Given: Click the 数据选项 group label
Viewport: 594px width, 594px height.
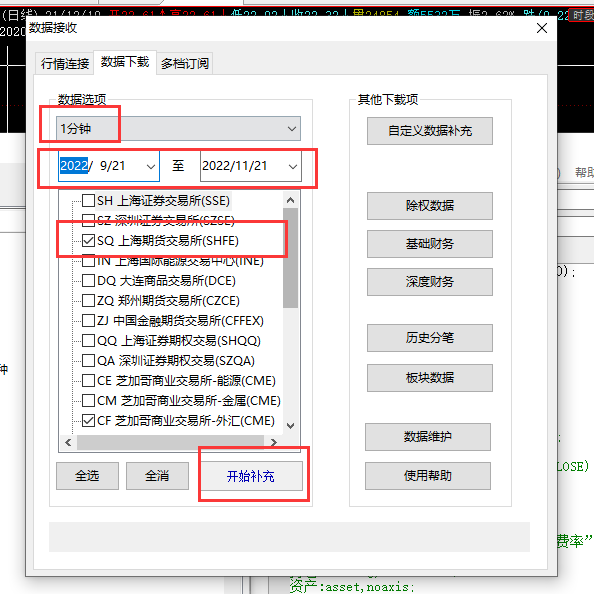Looking at the screenshot, I should tap(82, 100).
